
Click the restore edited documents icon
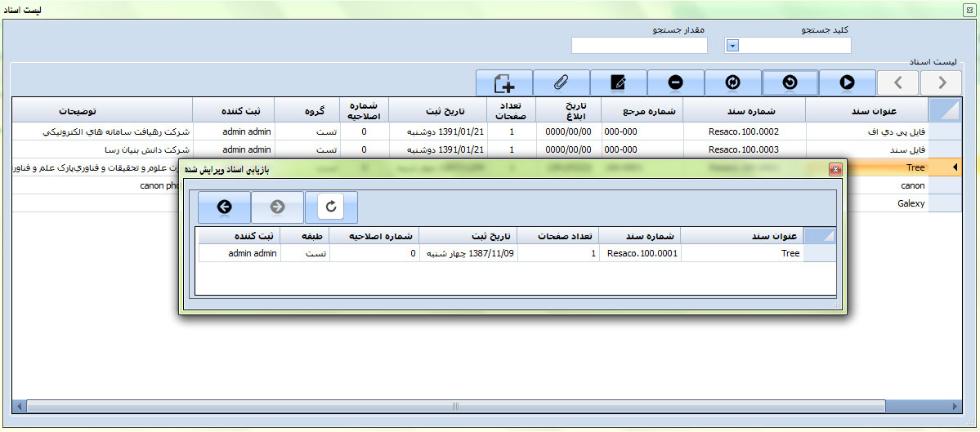[x=790, y=82]
